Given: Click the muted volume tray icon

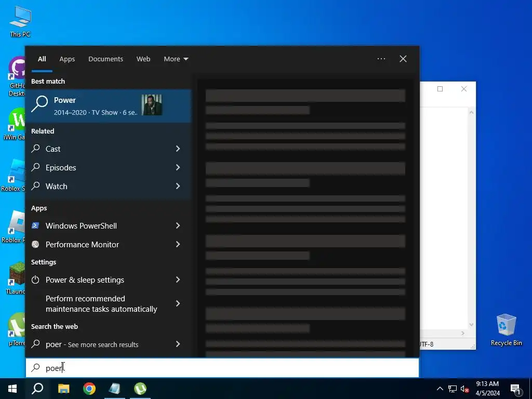Looking at the screenshot, I should (x=465, y=389).
